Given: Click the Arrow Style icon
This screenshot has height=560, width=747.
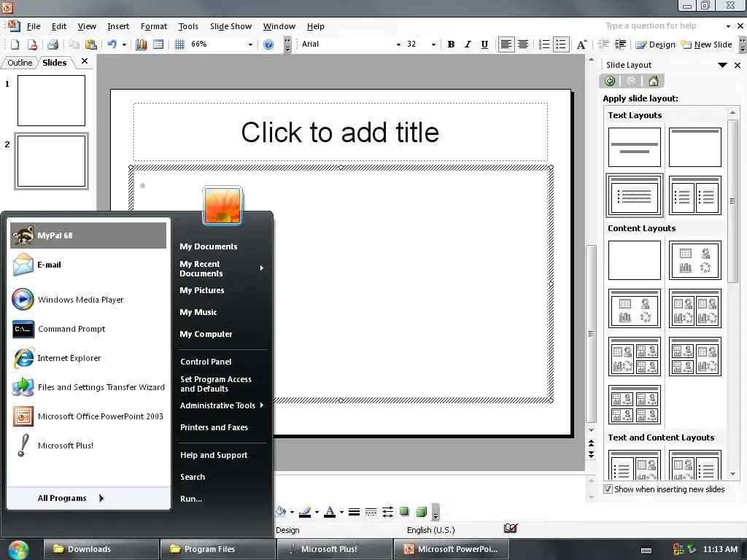Looking at the screenshot, I should (388, 512).
